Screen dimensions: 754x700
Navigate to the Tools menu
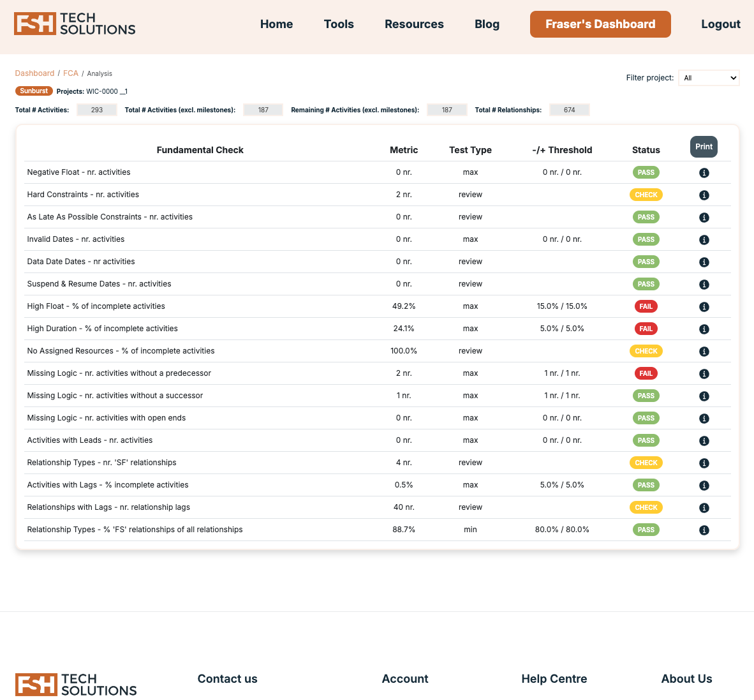(339, 24)
